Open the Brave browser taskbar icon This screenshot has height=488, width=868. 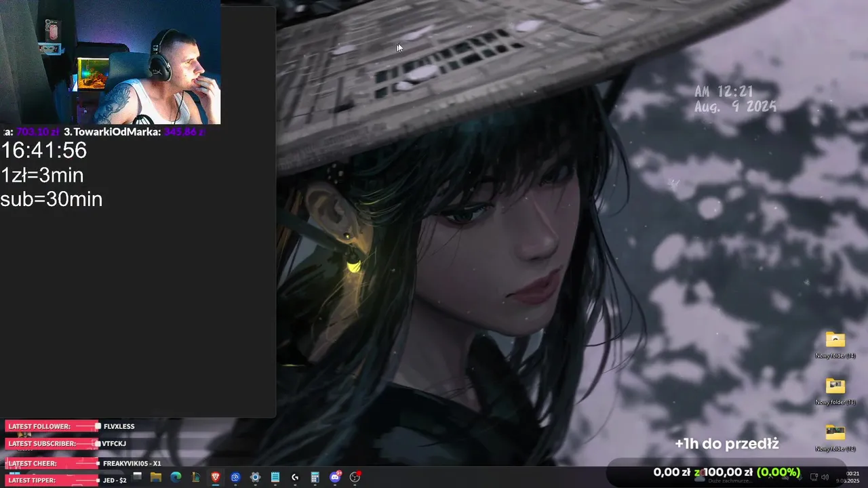216,477
